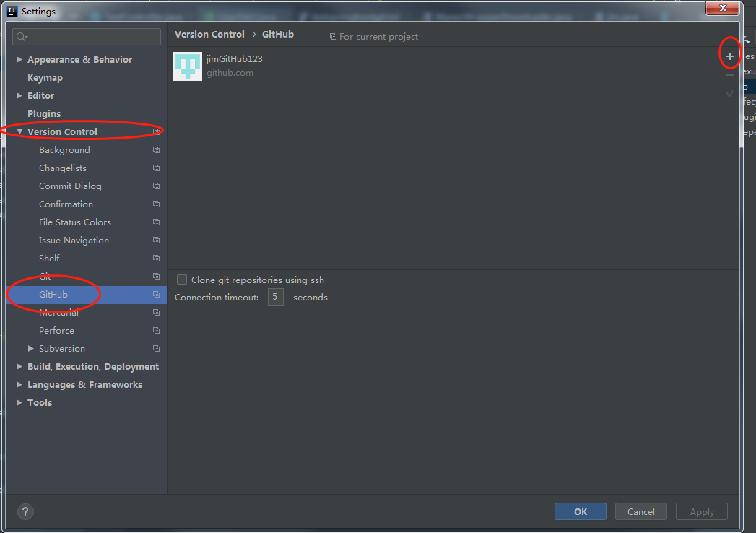Open Issue Navigation settings
The width and height of the screenshot is (756, 533).
pyautogui.click(x=74, y=240)
